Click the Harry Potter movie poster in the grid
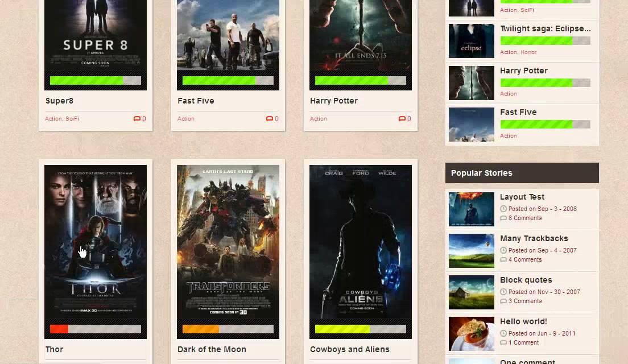Screen dimensions: 628x364 pyautogui.click(x=361, y=35)
